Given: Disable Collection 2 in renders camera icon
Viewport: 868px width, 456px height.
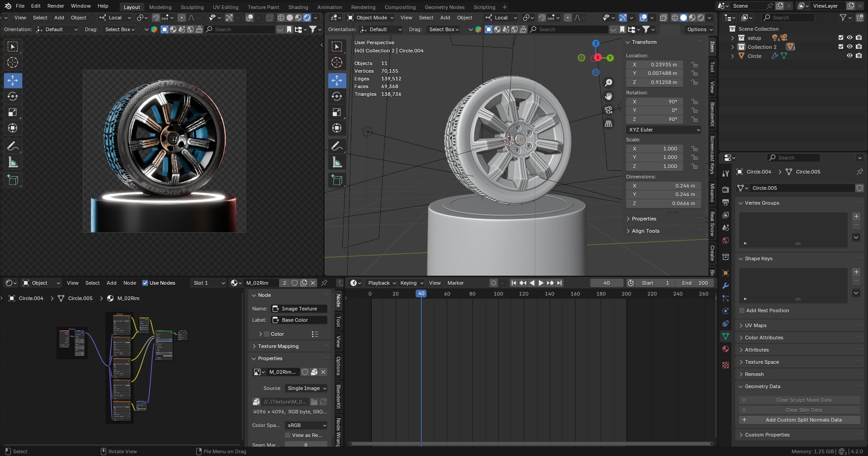Looking at the screenshot, I should pos(859,47).
